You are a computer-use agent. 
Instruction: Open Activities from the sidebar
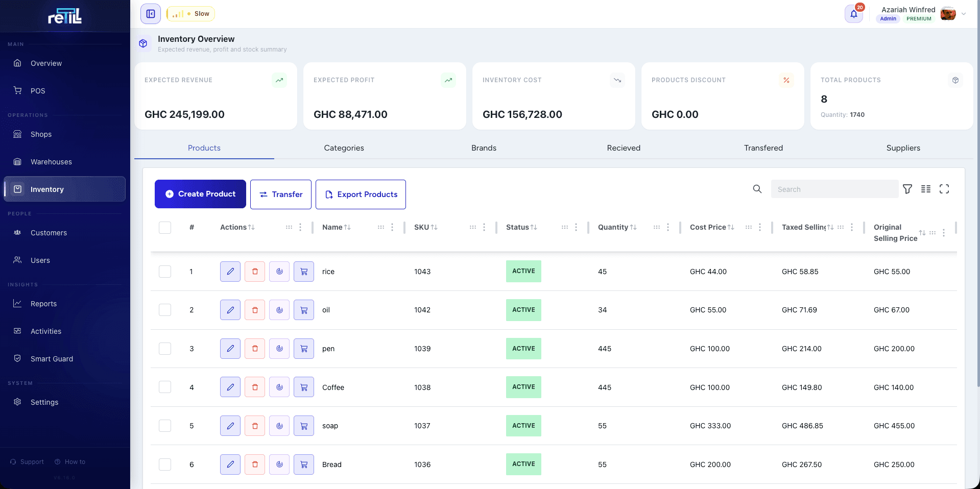(65, 331)
